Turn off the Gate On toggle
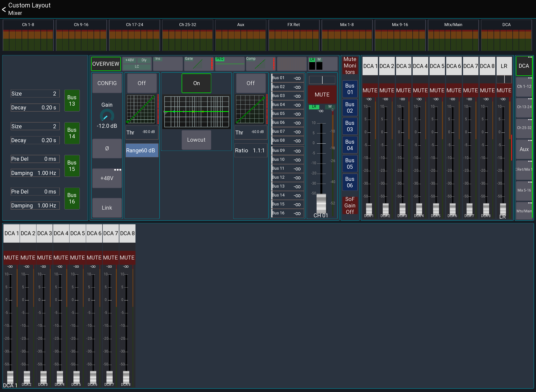Viewport: 536px width, 392px height. [x=196, y=83]
